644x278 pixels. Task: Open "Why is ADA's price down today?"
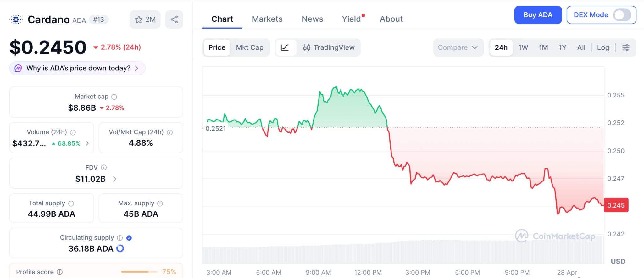pyautogui.click(x=78, y=68)
